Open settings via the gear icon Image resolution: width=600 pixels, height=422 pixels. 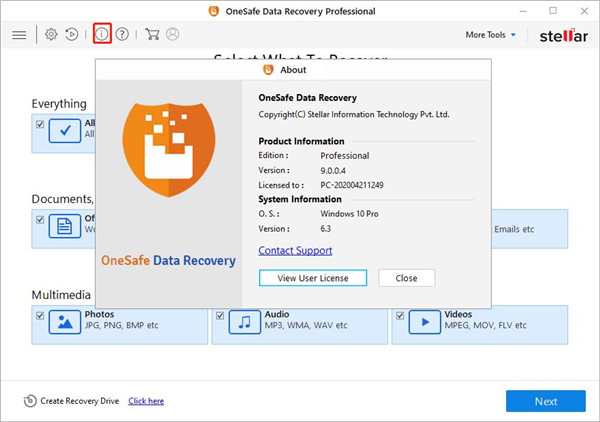[51, 34]
